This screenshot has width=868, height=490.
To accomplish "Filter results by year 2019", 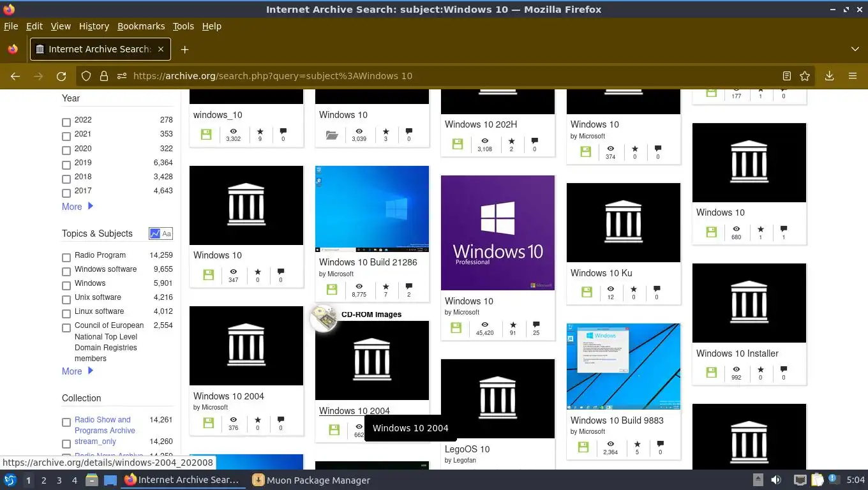I will click(x=66, y=165).
